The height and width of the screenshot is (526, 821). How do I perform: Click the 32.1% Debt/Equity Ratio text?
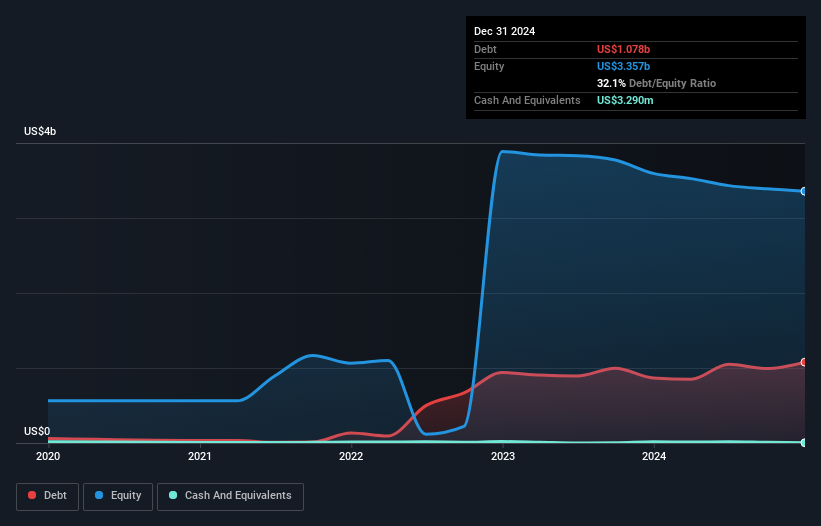point(656,83)
